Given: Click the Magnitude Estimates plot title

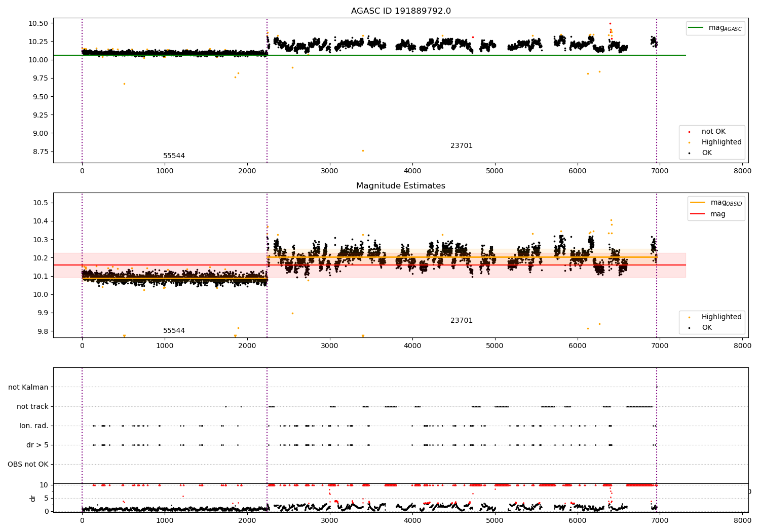Looking at the screenshot, I should 401,186.
